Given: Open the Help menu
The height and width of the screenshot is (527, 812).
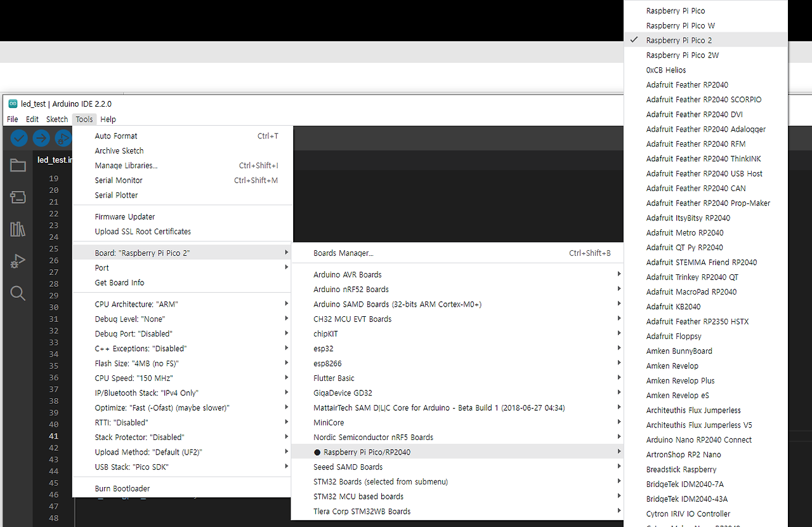Looking at the screenshot, I should pos(108,119).
